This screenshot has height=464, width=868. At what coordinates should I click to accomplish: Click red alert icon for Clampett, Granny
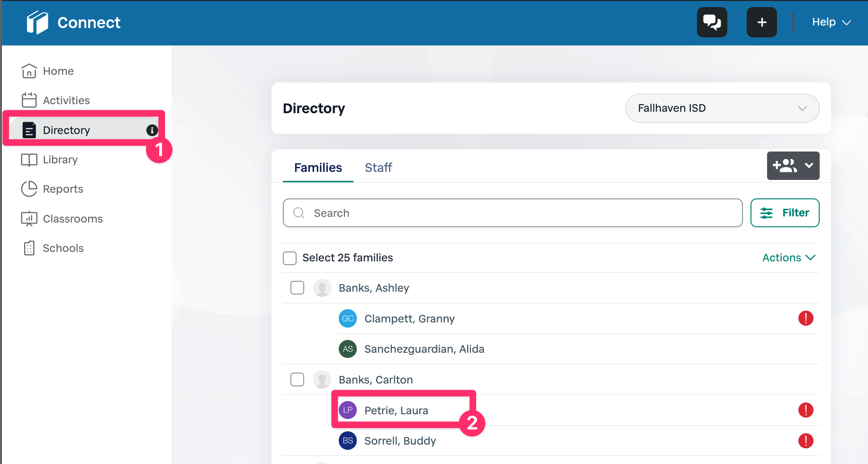(x=805, y=318)
